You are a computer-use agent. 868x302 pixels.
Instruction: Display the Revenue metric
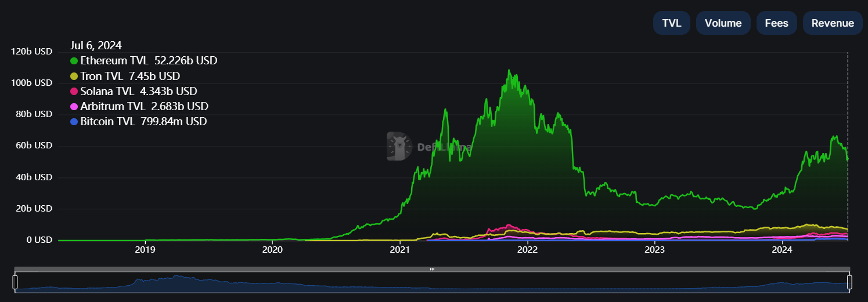(x=833, y=23)
